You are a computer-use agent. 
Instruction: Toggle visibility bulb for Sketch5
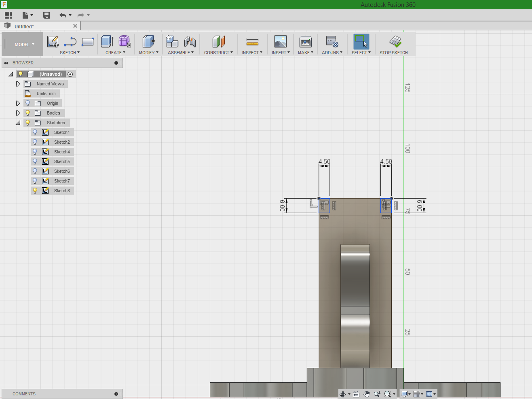pos(35,161)
